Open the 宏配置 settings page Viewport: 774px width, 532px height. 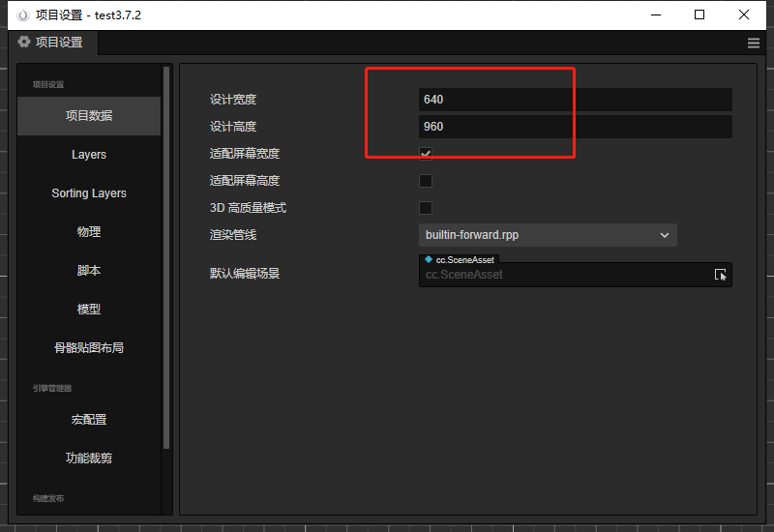[x=89, y=420]
